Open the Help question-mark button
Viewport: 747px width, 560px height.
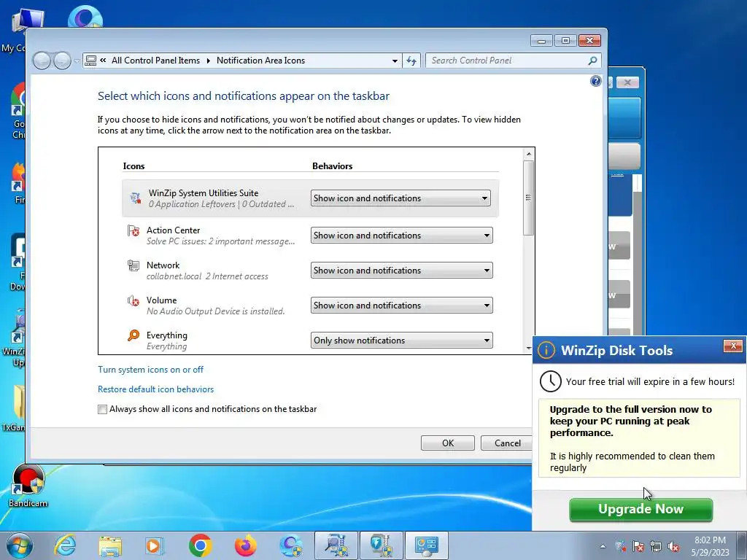tap(595, 81)
